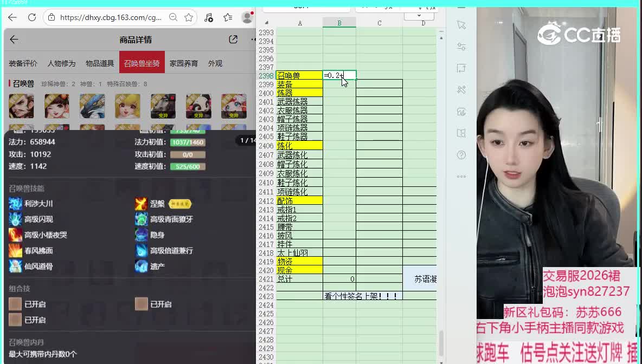Screen dimensions: 642x364
Task: Select the 利涉大川 skill icon
Action: pyautogui.click(x=15, y=204)
